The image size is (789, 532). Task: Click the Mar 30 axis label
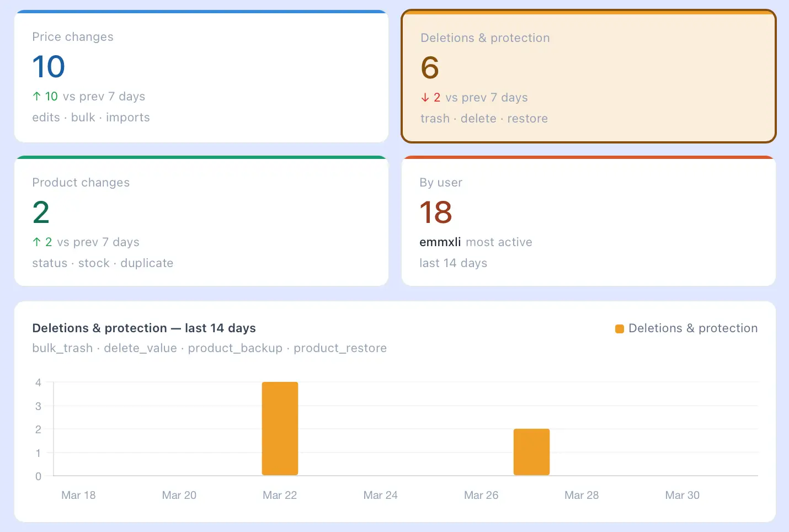tap(682, 495)
